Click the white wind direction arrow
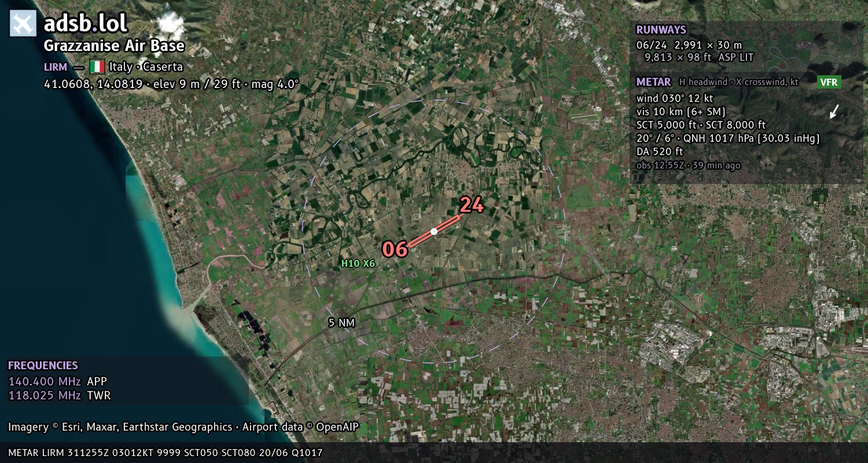 (834, 111)
